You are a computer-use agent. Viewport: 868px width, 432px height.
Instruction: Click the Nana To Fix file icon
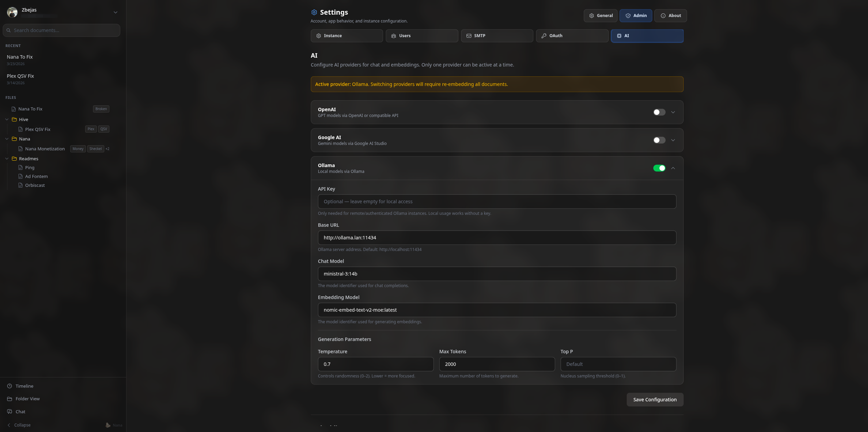pos(14,109)
